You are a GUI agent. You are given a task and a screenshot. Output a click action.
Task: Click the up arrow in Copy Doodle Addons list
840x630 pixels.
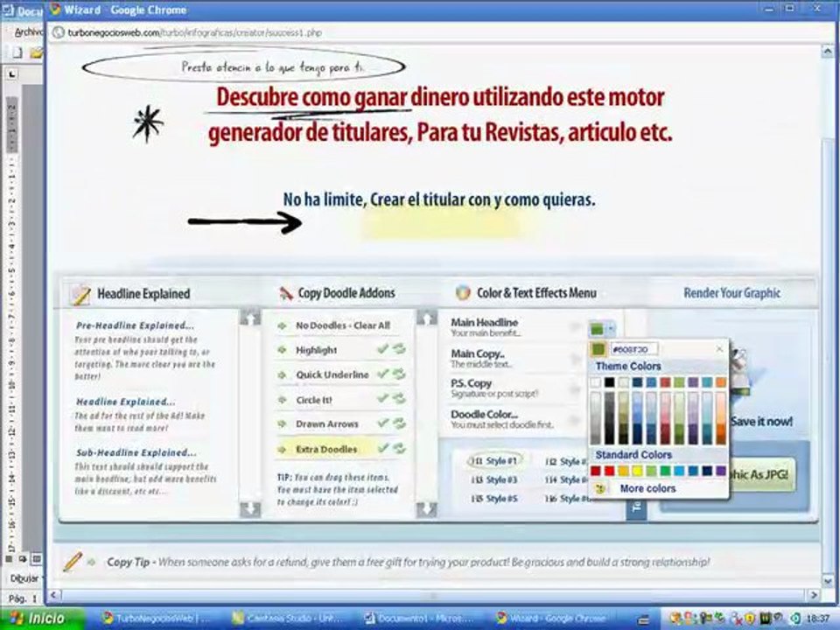tap(427, 317)
